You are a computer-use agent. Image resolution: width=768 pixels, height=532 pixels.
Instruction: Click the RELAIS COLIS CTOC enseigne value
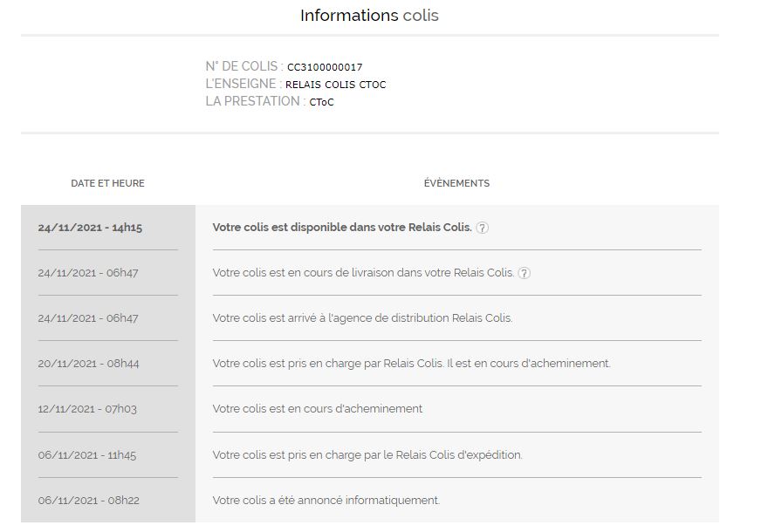coord(335,85)
